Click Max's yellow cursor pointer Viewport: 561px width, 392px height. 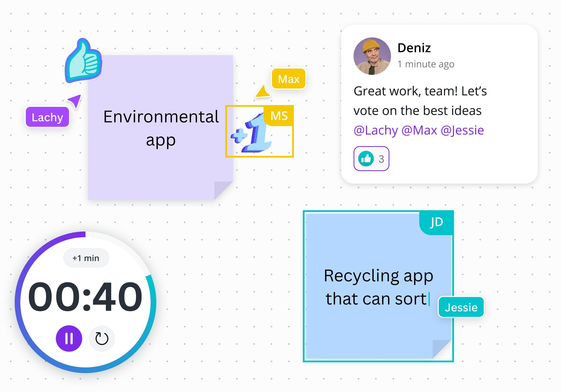263,92
